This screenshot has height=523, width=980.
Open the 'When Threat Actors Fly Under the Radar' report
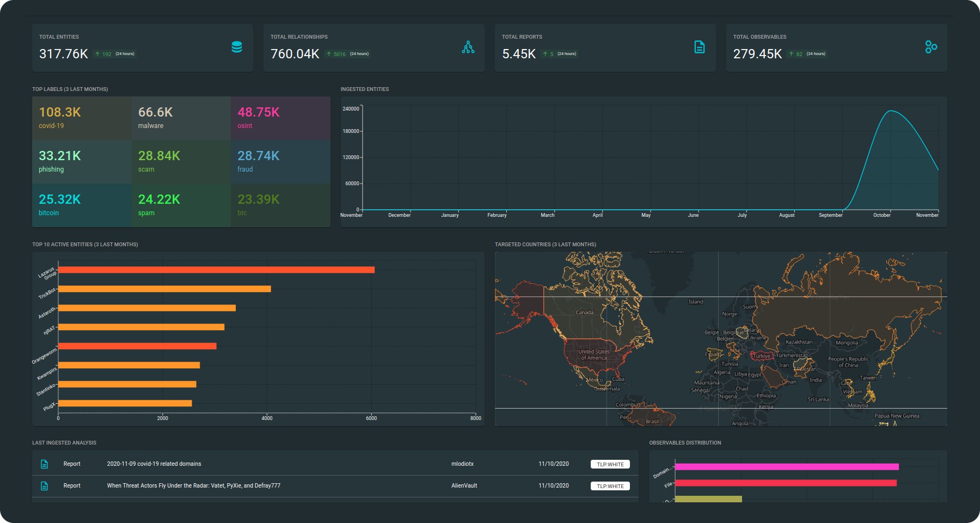[193, 486]
